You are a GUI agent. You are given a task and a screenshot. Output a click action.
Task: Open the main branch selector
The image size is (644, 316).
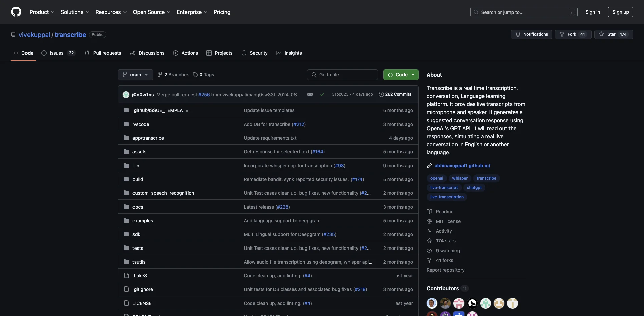(x=136, y=75)
